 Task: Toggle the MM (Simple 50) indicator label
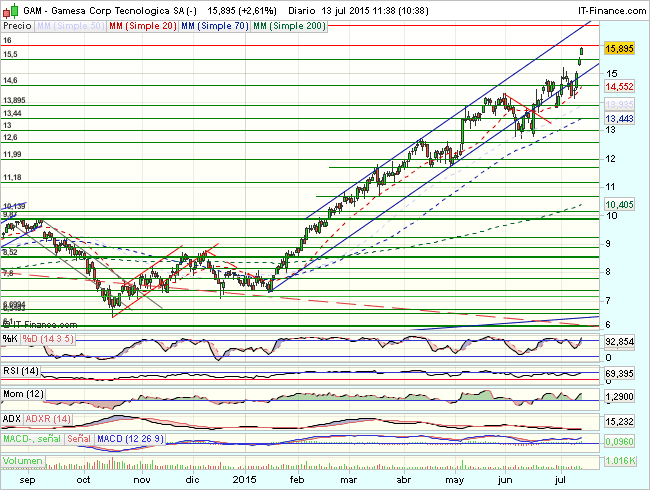pyautogui.click(x=70, y=26)
